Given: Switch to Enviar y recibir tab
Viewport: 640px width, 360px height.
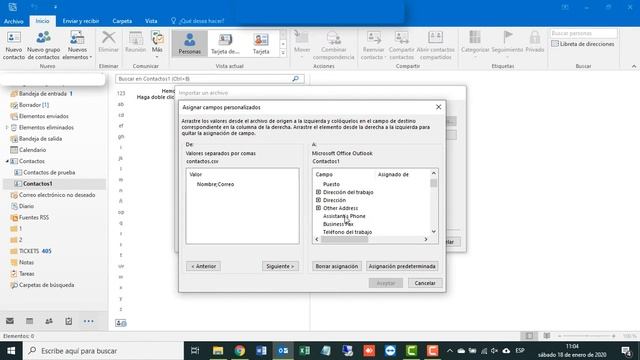Looking at the screenshot, I should [x=81, y=21].
